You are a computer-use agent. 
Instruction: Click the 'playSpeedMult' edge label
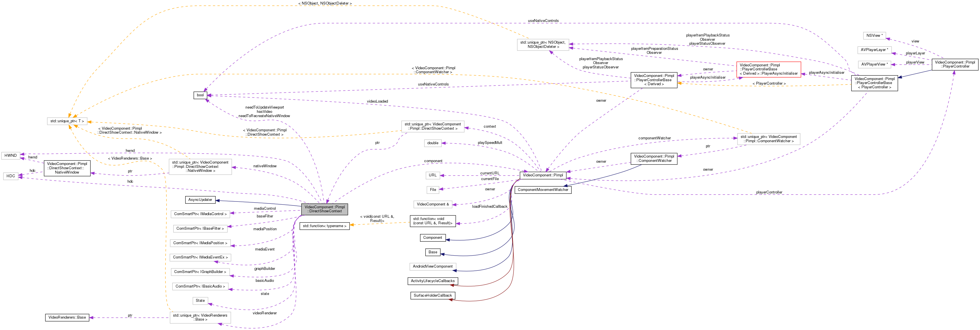(x=490, y=143)
